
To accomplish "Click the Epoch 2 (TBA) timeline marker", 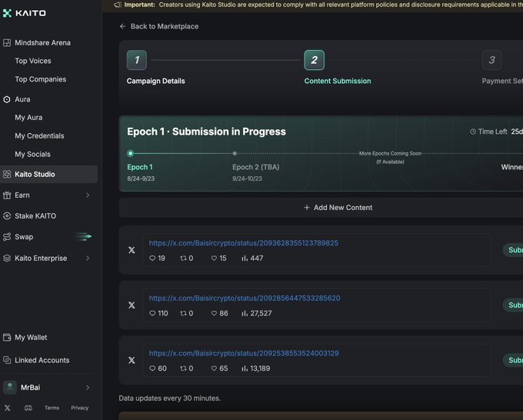I will click(x=235, y=153).
